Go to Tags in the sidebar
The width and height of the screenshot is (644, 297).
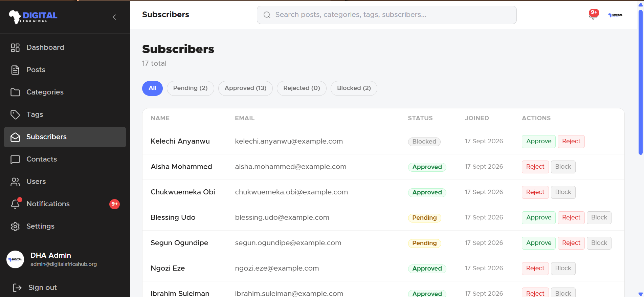point(65,114)
